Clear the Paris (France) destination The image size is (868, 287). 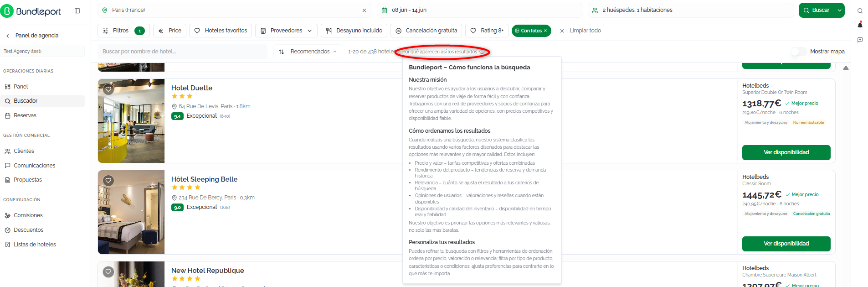point(364,10)
